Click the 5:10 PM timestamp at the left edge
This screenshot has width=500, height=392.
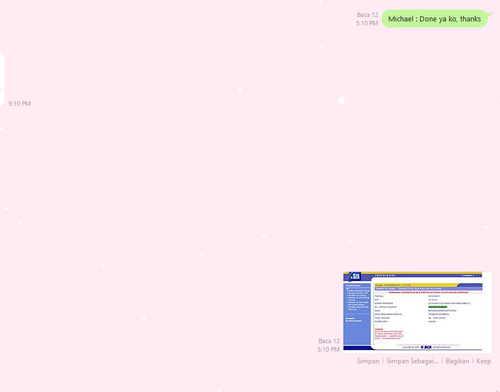tap(20, 104)
